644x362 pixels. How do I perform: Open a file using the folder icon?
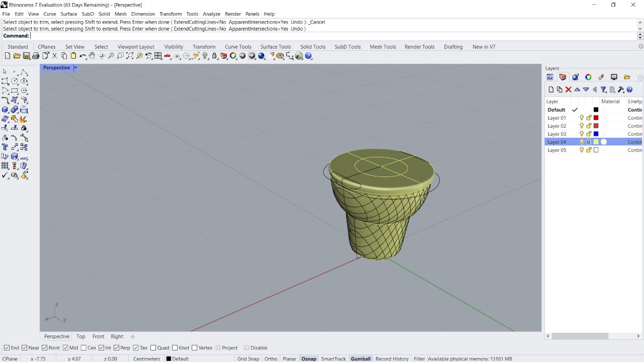pos(17,56)
